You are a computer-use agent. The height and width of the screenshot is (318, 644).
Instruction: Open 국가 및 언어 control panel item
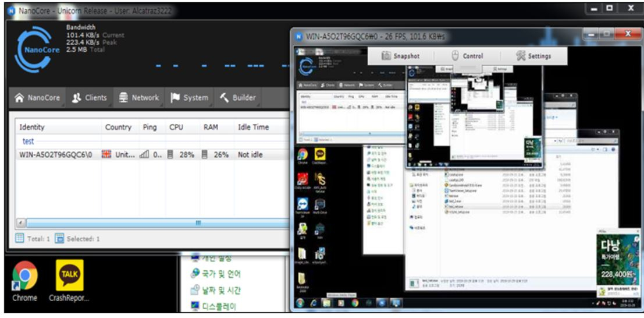tap(216, 274)
